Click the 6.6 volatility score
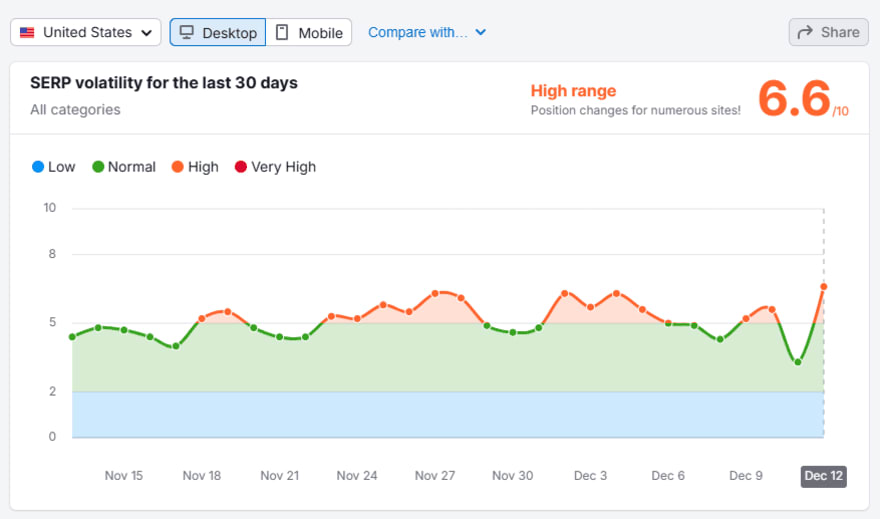 click(794, 98)
